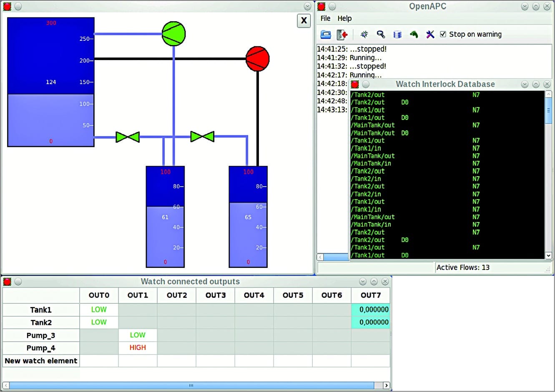Open the Help menu
The height and width of the screenshot is (392, 555).
point(344,18)
